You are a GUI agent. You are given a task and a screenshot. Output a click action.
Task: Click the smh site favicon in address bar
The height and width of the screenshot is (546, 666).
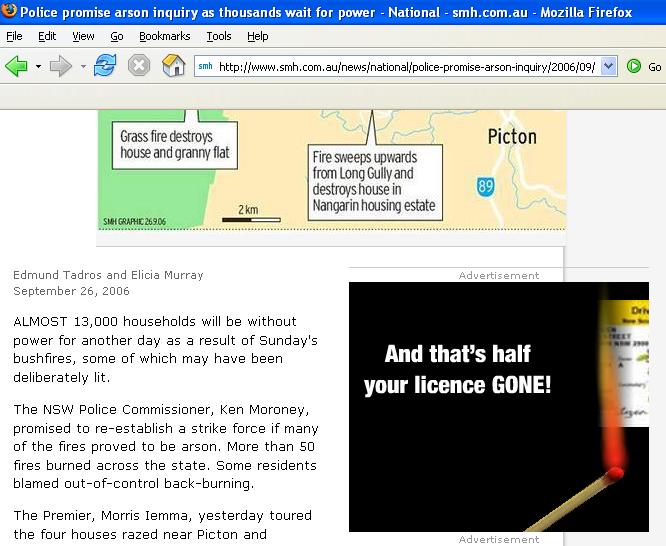[x=205, y=67]
